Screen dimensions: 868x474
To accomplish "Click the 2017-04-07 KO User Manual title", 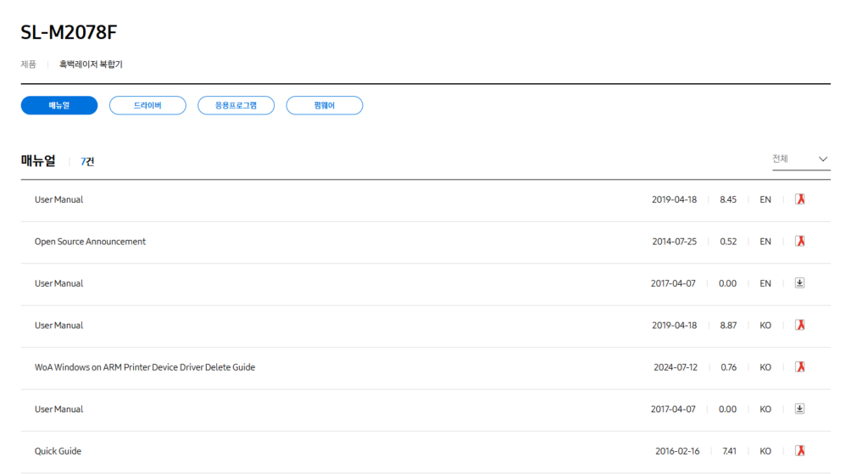I will 58,410.
